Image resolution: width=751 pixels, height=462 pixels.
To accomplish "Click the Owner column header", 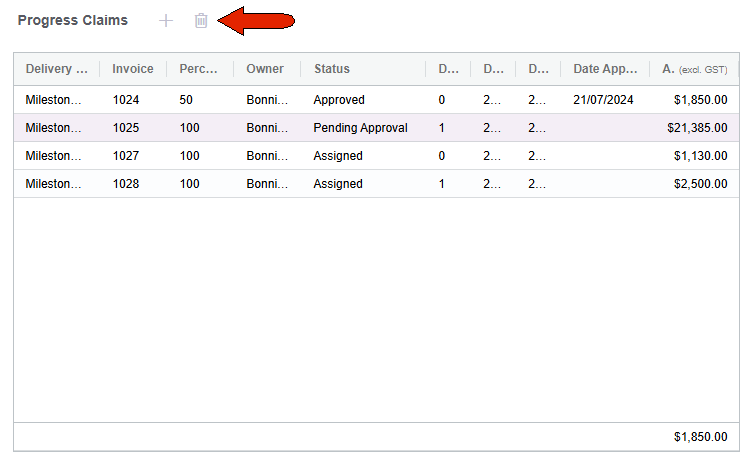I will (x=265, y=69).
